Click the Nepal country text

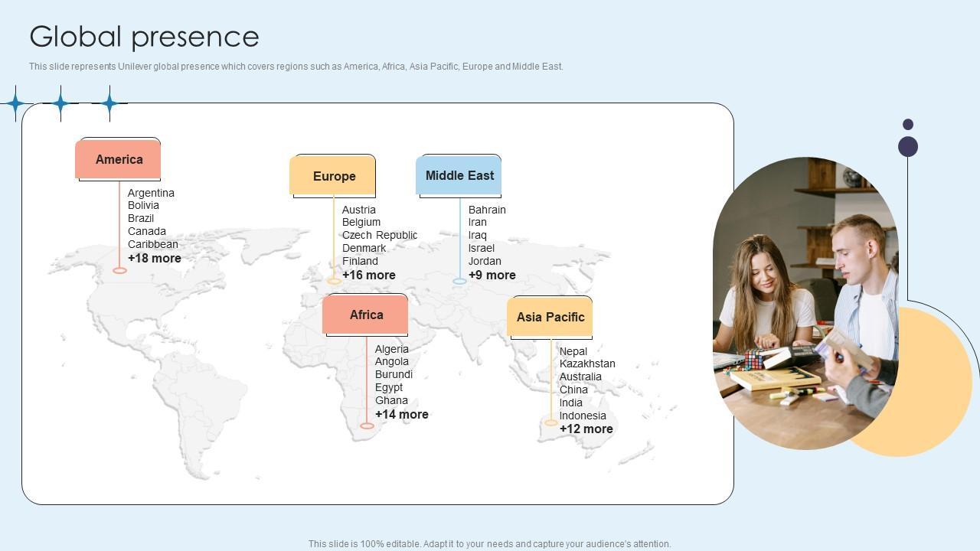(573, 351)
